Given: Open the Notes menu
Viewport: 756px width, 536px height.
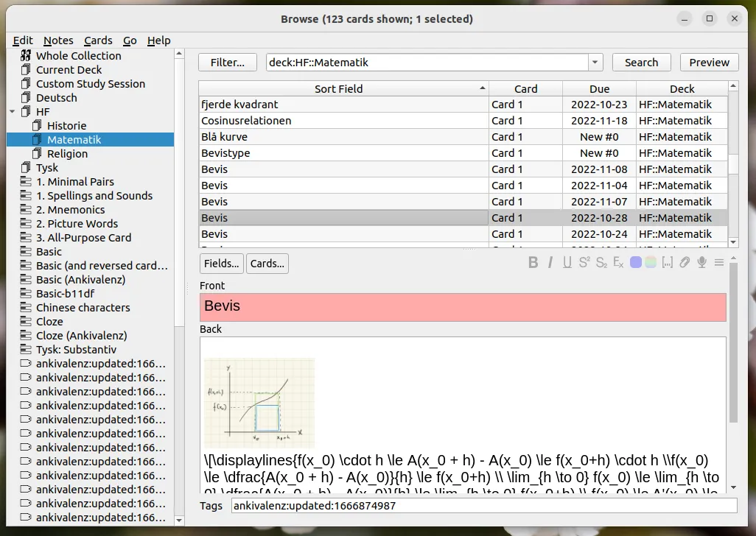Looking at the screenshot, I should point(58,40).
